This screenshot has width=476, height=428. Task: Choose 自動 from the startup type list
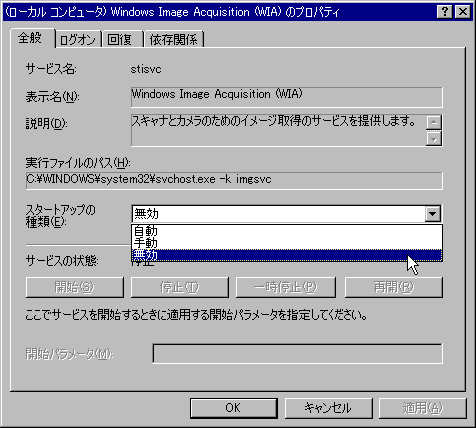pos(287,231)
